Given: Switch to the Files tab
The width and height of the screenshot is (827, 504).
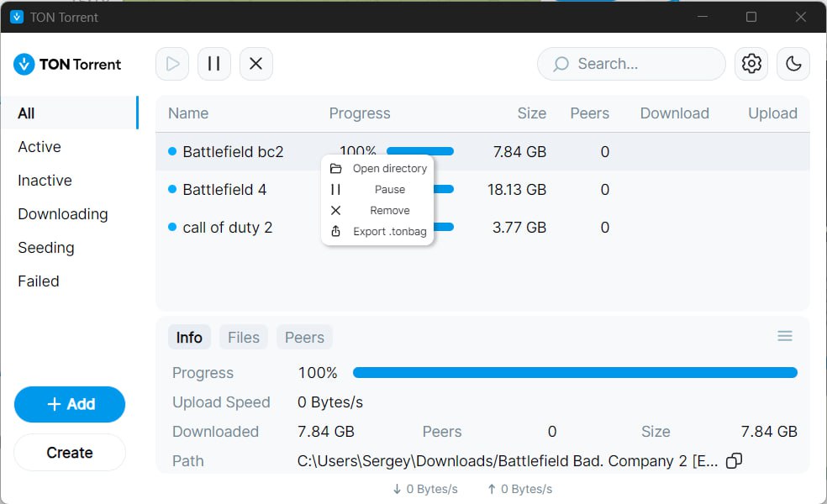Looking at the screenshot, I should (x=244, y=338).
